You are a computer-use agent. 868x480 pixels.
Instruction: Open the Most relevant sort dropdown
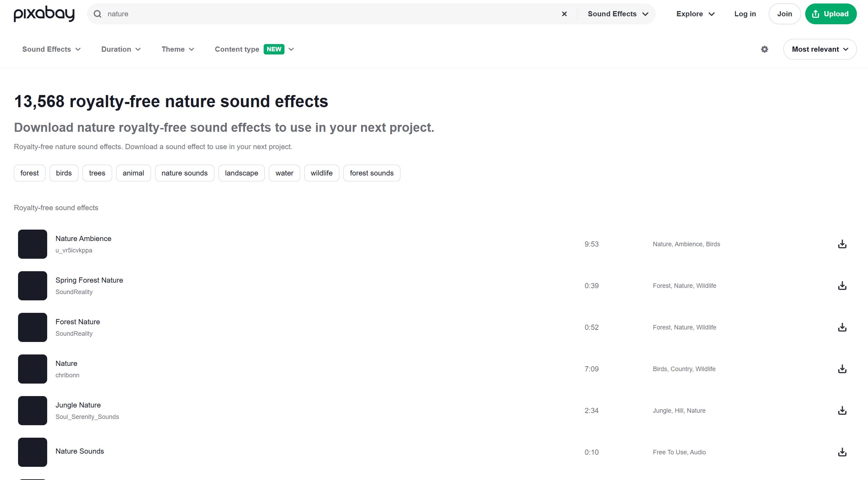click(819, 49)
